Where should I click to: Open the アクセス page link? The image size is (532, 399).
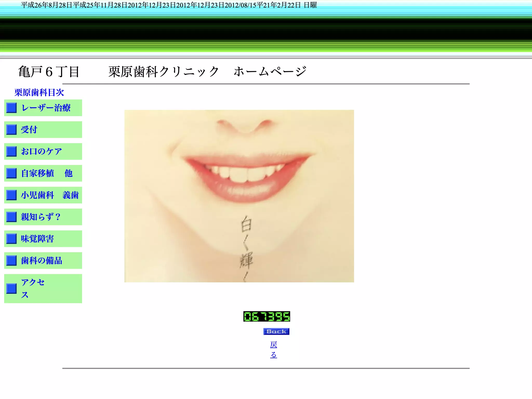click(33, 289)
